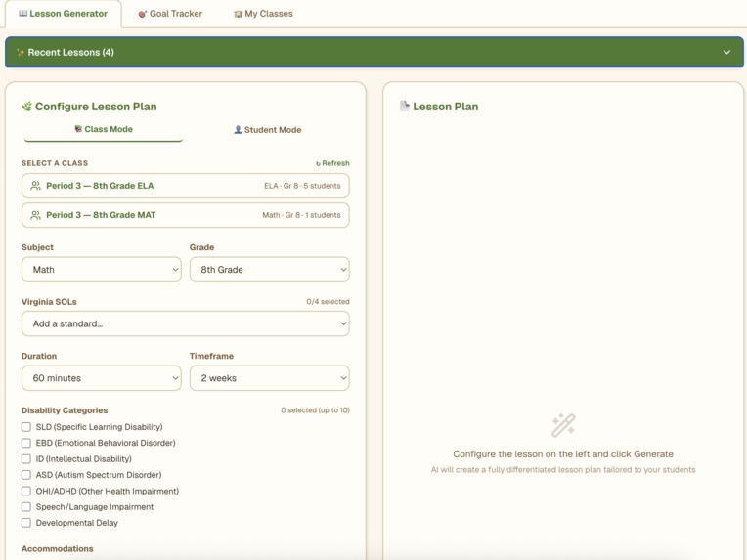747x560 pixels.
Task: Switch to the Goal Tracker tab
Action: 170,14
